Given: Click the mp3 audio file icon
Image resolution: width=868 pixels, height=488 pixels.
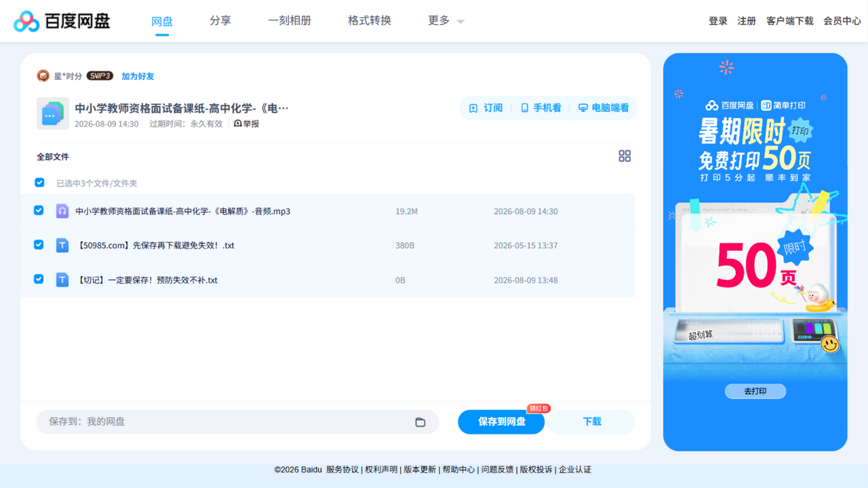Looking at the screenshot, I should [62, 211].
